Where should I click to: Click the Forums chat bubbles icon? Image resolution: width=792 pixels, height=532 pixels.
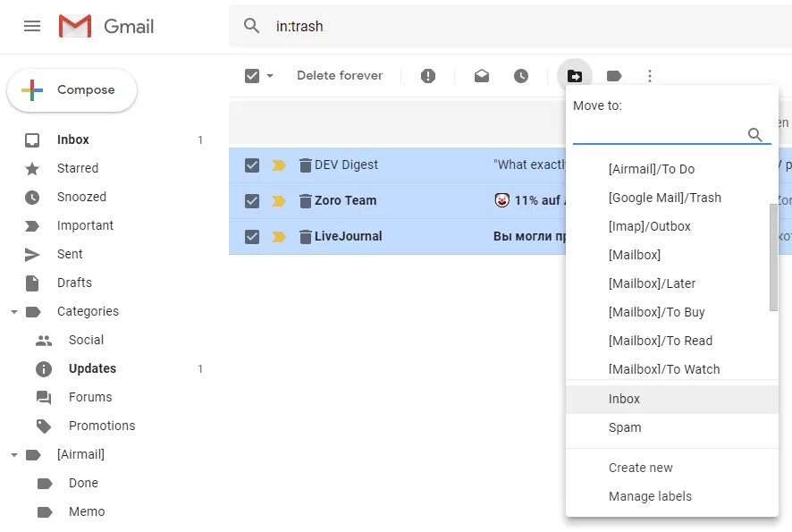(x=44, y=398)
